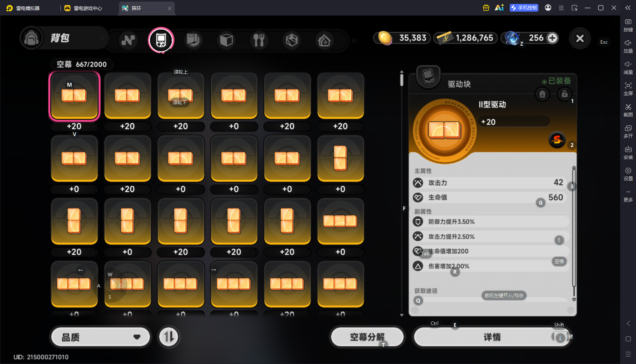Click the 详情 details button
The image size is (636, 364).
click(x=492, y=337)
